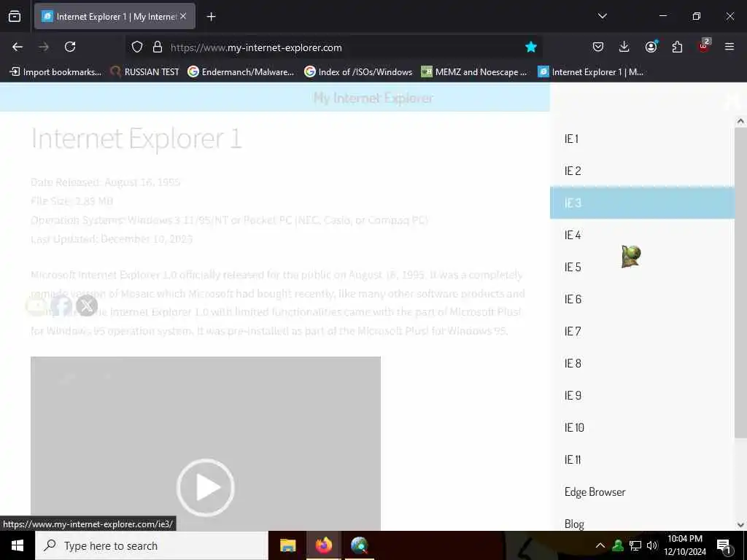Select IE 7 in side menu
747x560 pixels.
point(642,331)
